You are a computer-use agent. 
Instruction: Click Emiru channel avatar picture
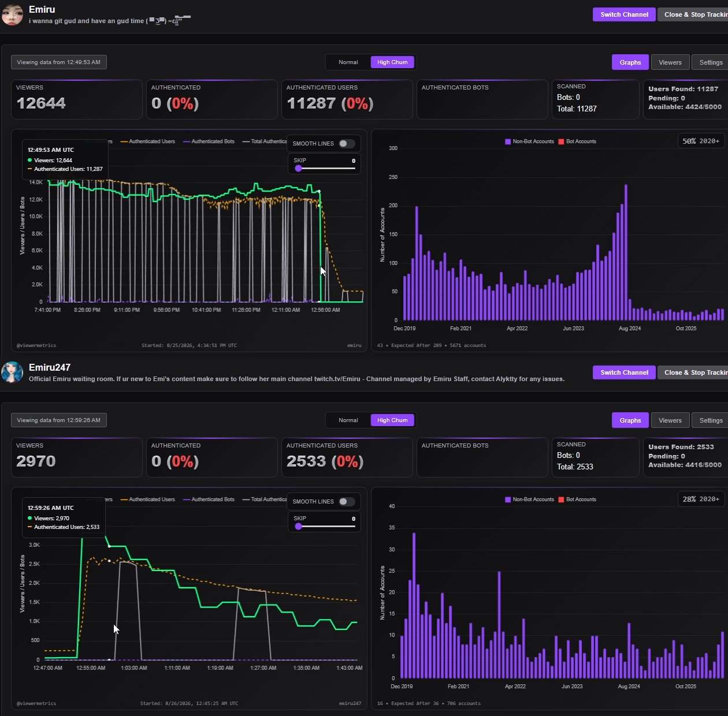tap(12, 14)
